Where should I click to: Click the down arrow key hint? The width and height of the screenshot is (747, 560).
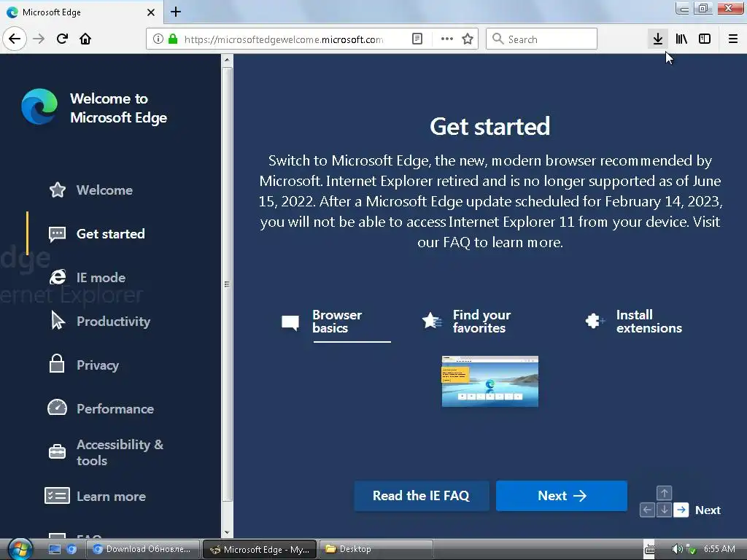(664, 510)
